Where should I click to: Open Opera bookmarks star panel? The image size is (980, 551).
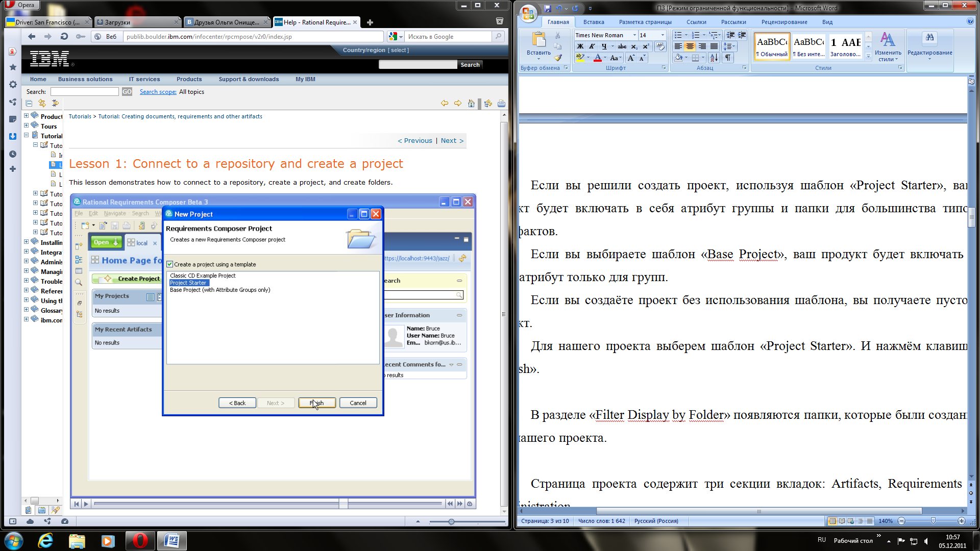click(13, 67)
